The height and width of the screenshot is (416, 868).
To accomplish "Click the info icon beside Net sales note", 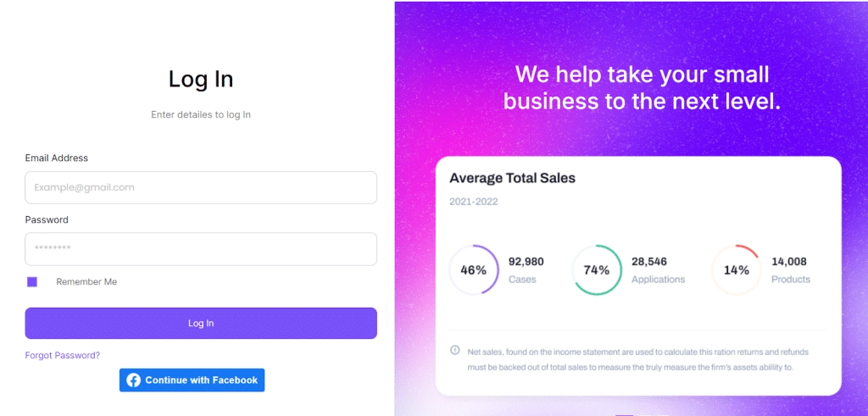I will tap(455, 351).
